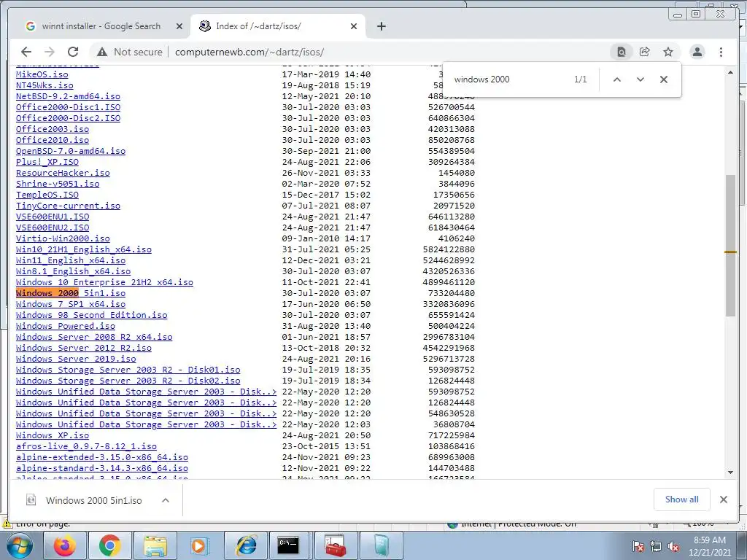Click the ResourceHacker.iso link
747x560 pixels.
[x=63, y=173]
